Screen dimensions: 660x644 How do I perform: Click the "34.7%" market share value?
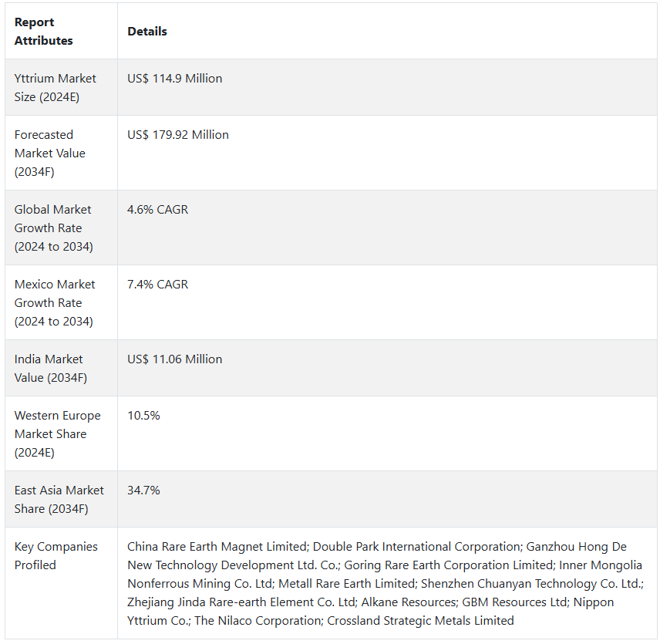[x=143, y=491]
